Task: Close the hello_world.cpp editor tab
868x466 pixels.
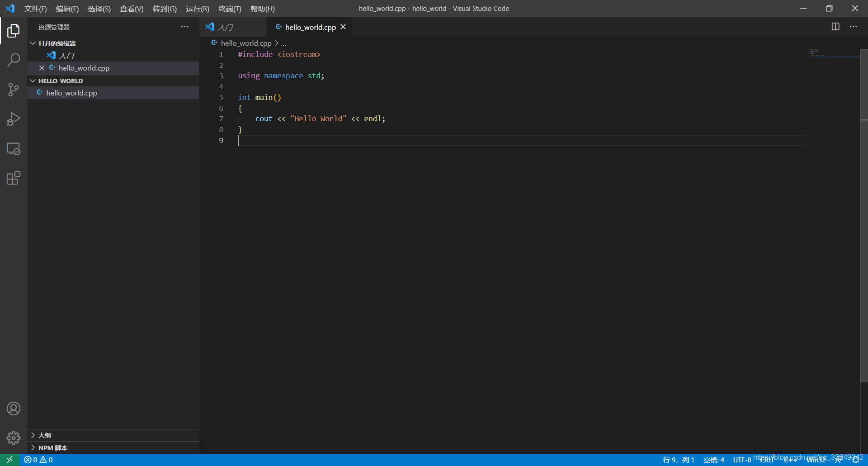Action: pyautogui.click(x=343, y=27)
